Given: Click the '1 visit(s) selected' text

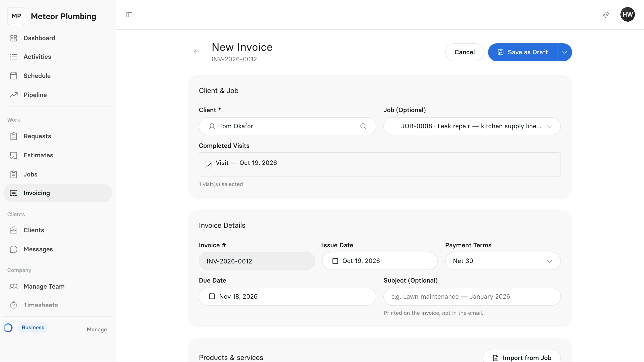Looking at the screenshot, I should (221, 184).
